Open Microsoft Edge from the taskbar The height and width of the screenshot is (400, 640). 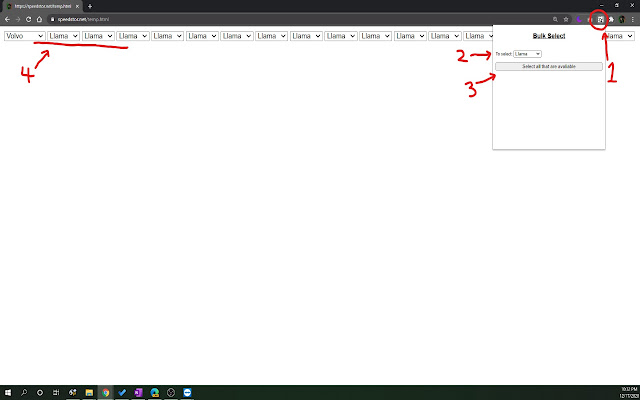154,393
